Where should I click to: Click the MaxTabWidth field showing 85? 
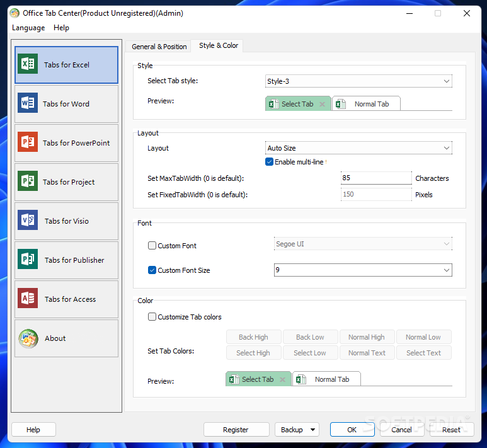coord(376,178)
